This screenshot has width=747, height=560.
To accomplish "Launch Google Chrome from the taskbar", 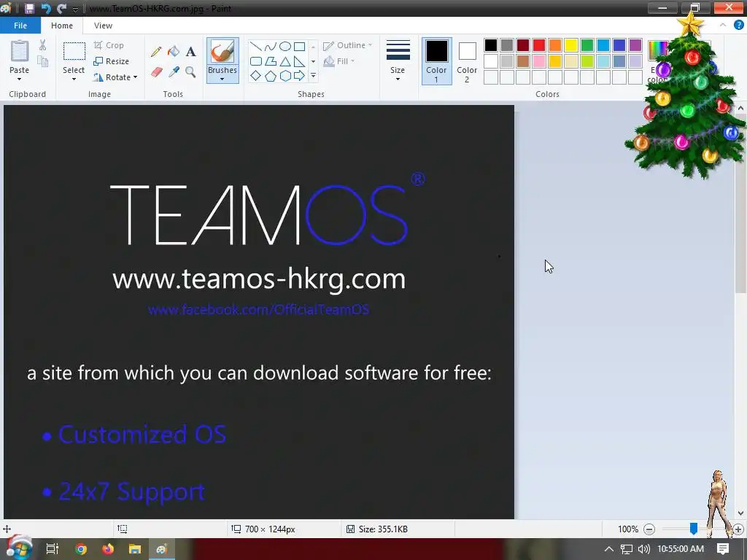I will click(x=81, y=549).
